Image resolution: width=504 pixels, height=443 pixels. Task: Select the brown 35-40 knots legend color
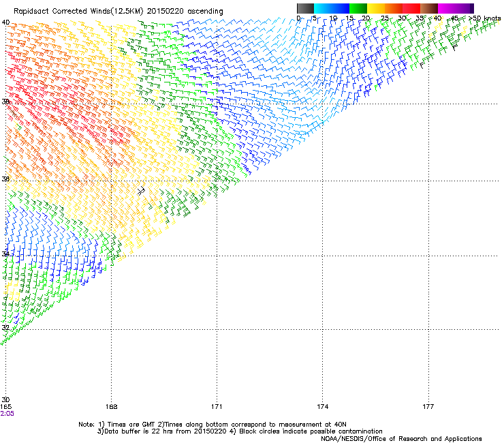point(429,8)
